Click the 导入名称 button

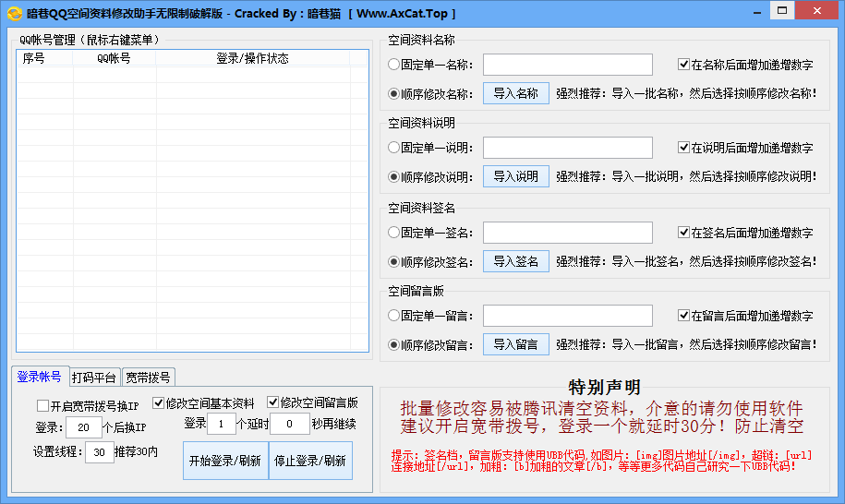pyautogui.click(x=515, y=93)
